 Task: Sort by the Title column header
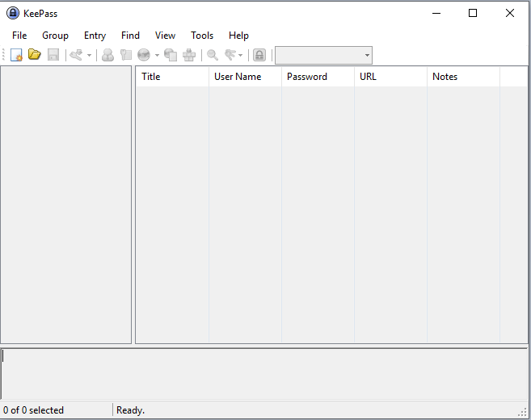172,77
